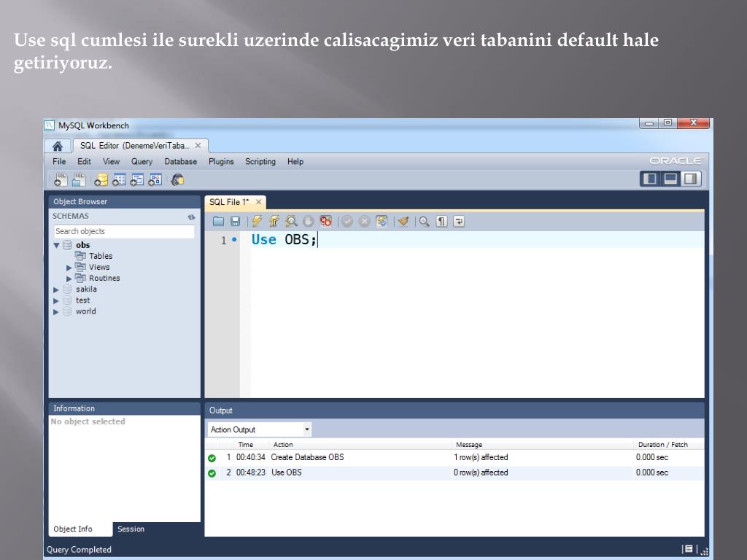Toggle continue on error icon
This screenshot has height=560, width=747.
(326, 221)
